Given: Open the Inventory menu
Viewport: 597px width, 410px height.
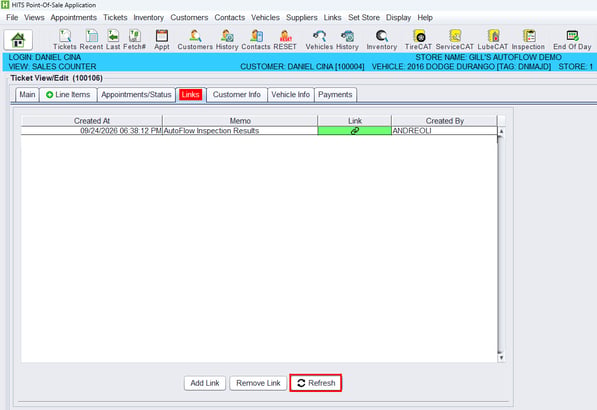Looking at the screenshot, I should tap(148, 18).
